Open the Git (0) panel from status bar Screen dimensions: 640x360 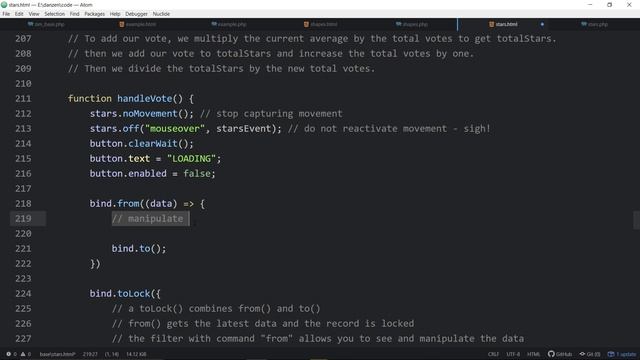coord(590,354)
